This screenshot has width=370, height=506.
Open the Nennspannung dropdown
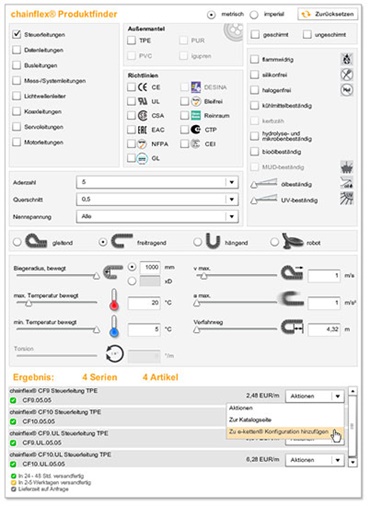tap(157, 217)
